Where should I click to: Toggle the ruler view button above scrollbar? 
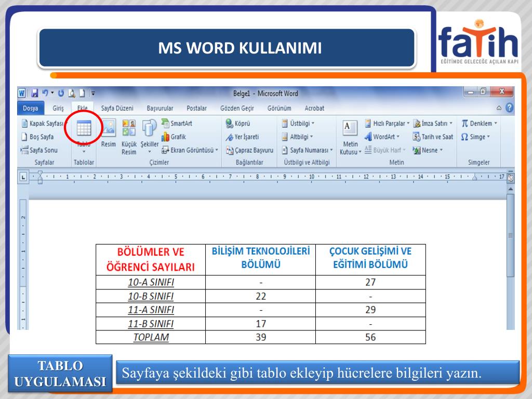pyautogui.click(x=510, y=178)
